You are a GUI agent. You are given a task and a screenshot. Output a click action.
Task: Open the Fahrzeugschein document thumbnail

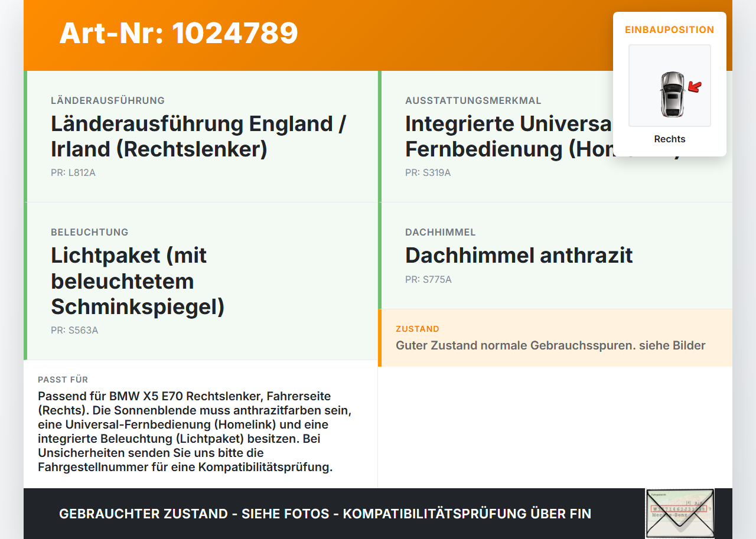point(680,513)
